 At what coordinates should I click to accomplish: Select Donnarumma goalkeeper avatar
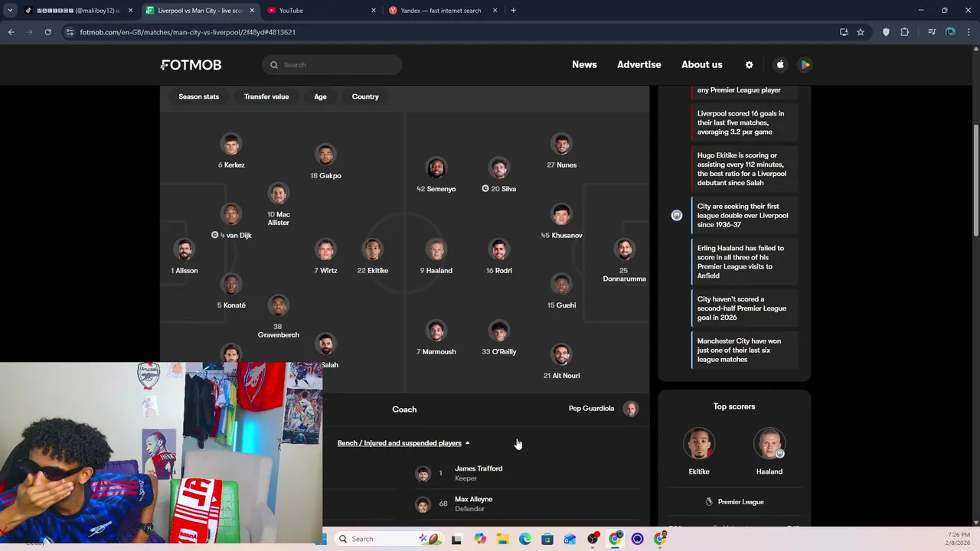pyautogui.click(x=625, y=250)
